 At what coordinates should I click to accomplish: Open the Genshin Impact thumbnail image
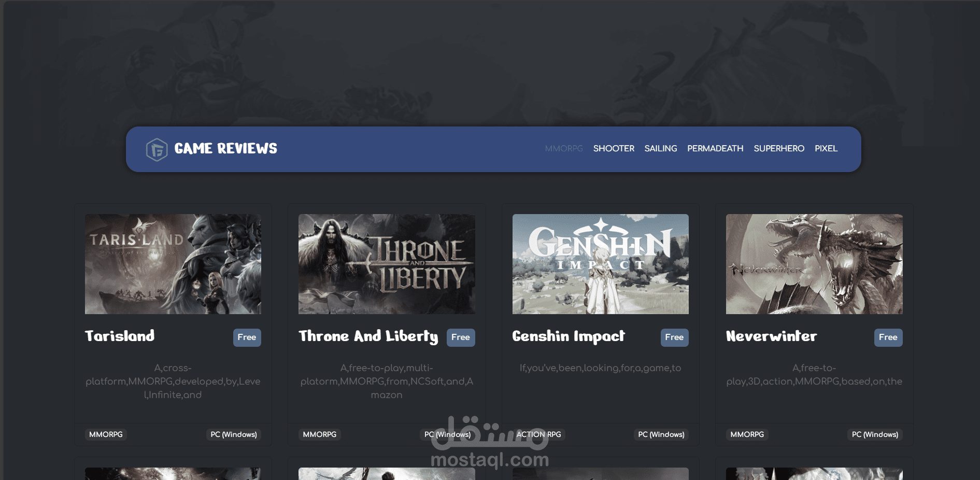coord(601,264)
